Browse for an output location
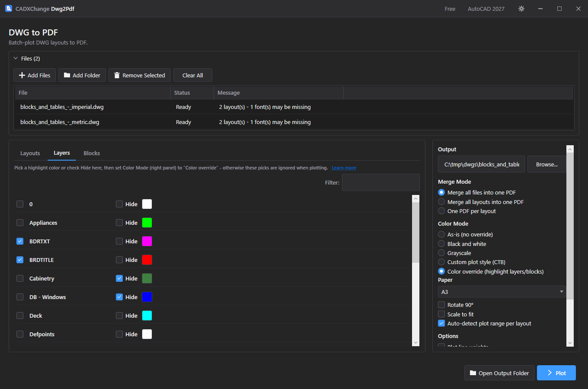 (x=547, y=164)
